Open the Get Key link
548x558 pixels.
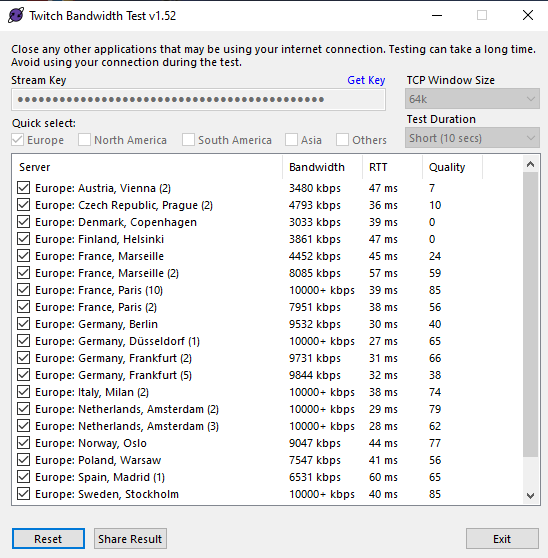(366, 80)
